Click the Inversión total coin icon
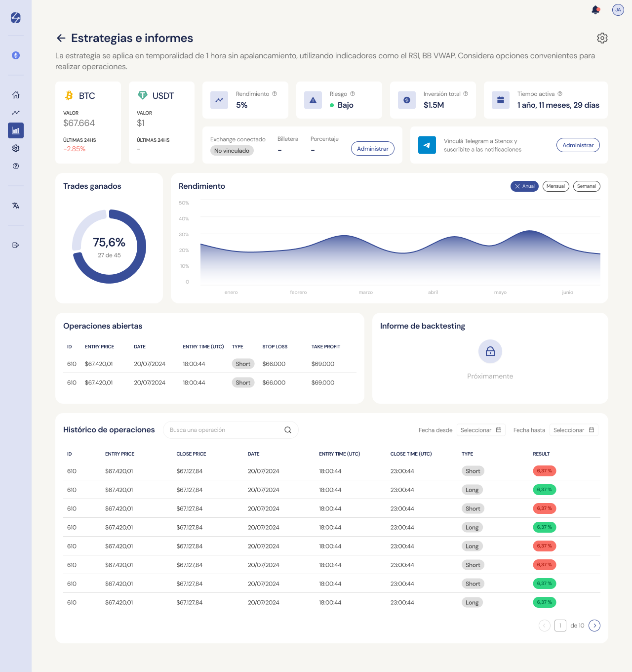Image resolution: width=632 pixels, height=672 pixels. click(407, 100)
